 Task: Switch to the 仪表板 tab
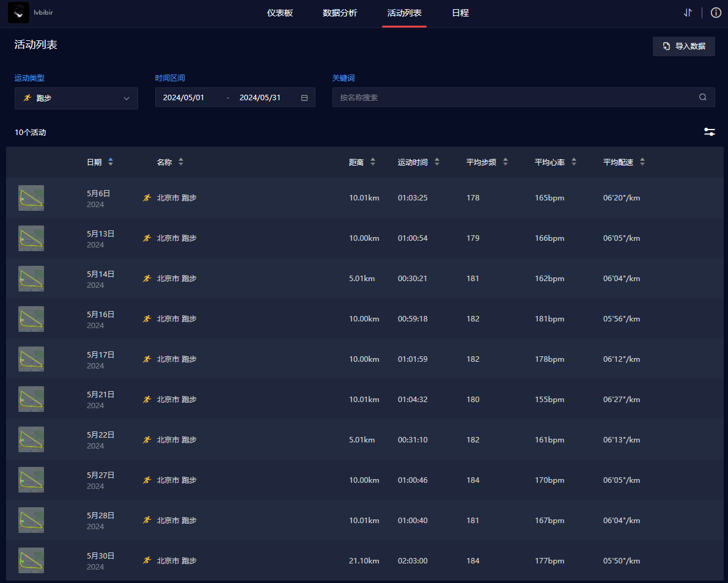(280, 13)
